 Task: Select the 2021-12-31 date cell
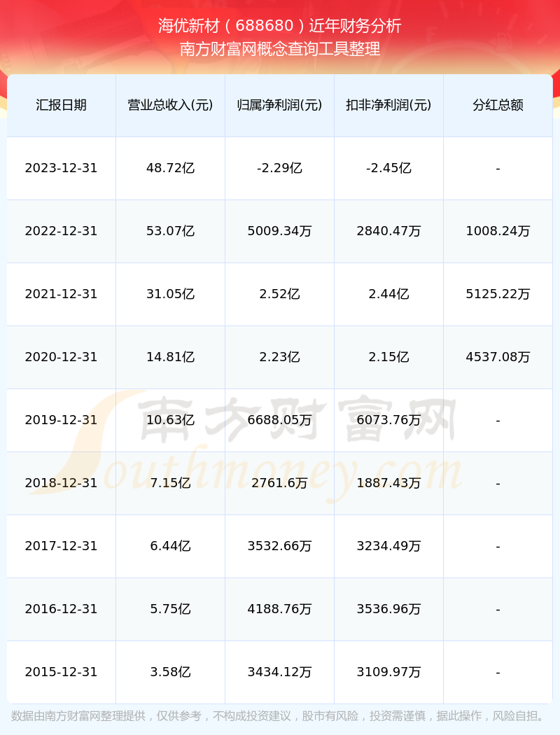(62, 295)
